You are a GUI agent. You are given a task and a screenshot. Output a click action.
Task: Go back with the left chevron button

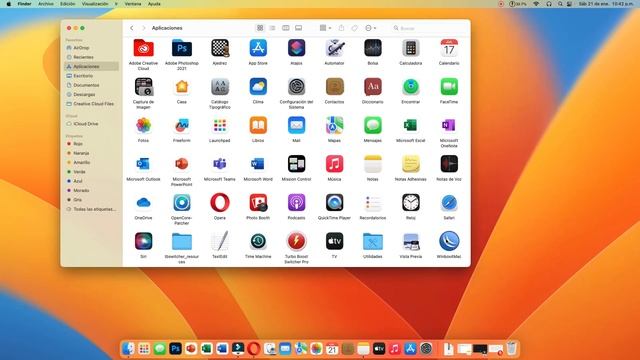click(132, 28)
